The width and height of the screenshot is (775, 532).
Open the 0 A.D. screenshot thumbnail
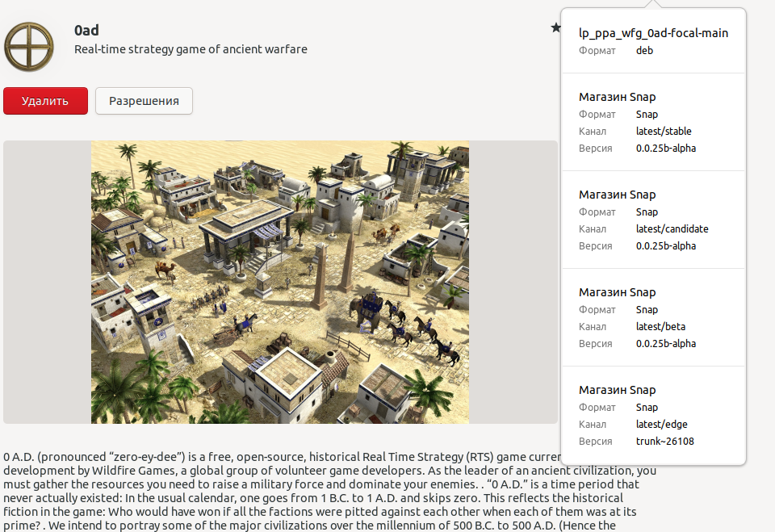point(280,282)
